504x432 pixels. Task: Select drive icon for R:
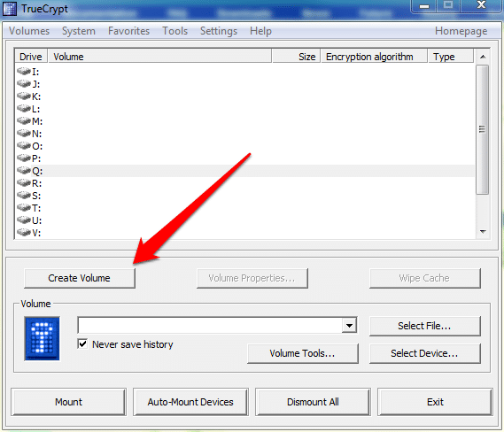[24, 182]
